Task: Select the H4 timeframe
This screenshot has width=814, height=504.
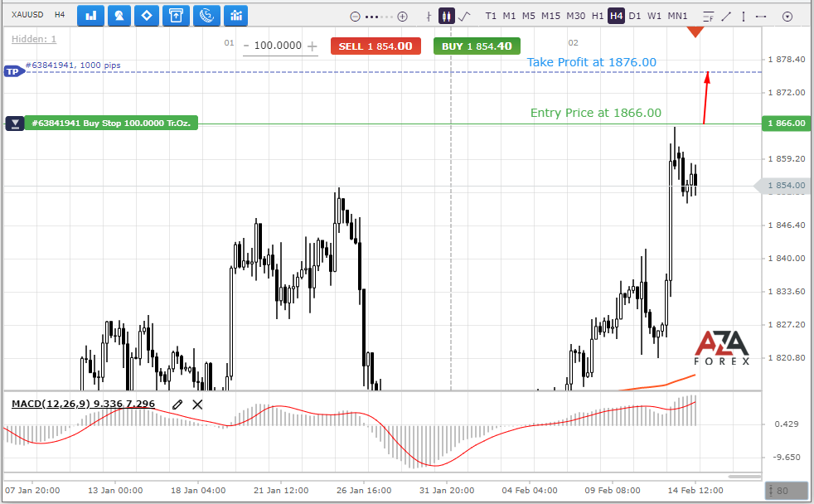Action: [616, 16]
